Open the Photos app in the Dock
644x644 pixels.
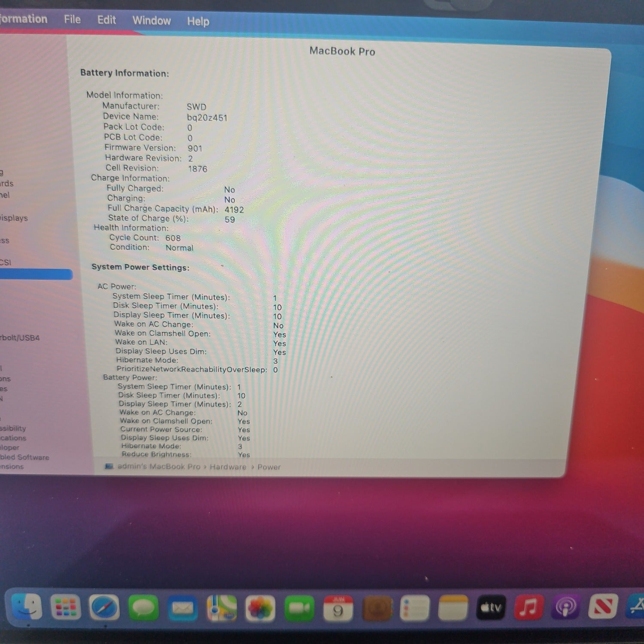[x=260, y=608]
